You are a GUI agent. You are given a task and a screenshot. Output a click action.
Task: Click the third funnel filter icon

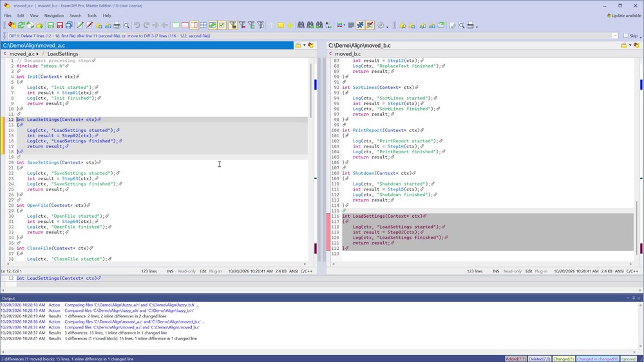(x=251, y=26)
